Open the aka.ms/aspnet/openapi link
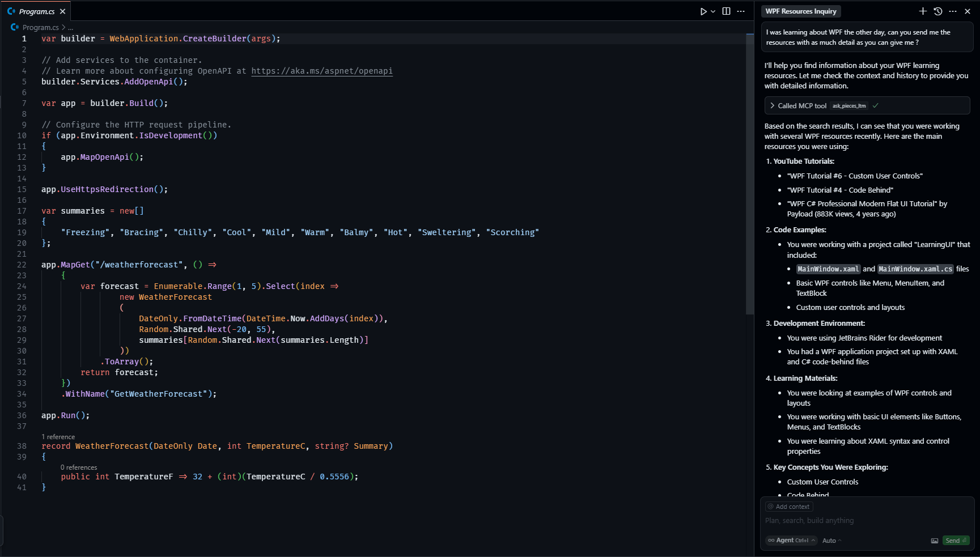This screenshot has height=557, width=980. 322,71
